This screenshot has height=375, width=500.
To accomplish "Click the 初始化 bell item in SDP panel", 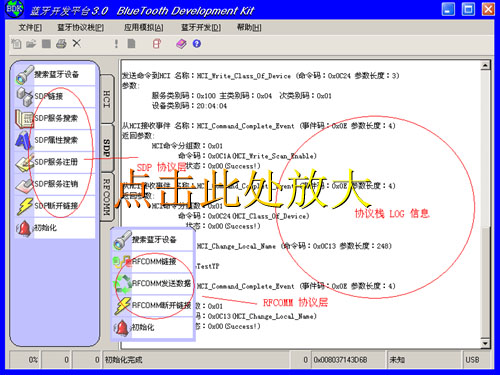I will coord(55,228).
